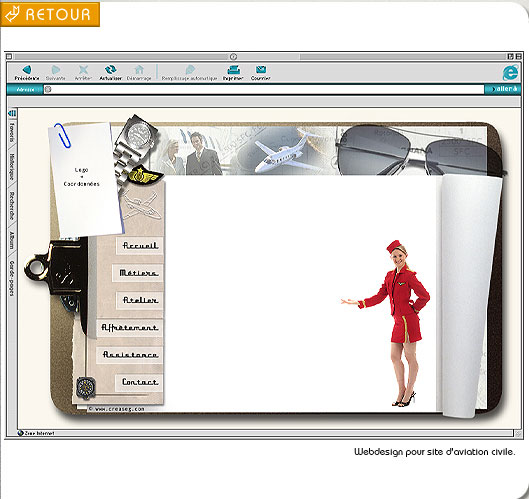Open the Recherche sidebar tab
Viewport: 529px width, 499px height.
point(12,206)
